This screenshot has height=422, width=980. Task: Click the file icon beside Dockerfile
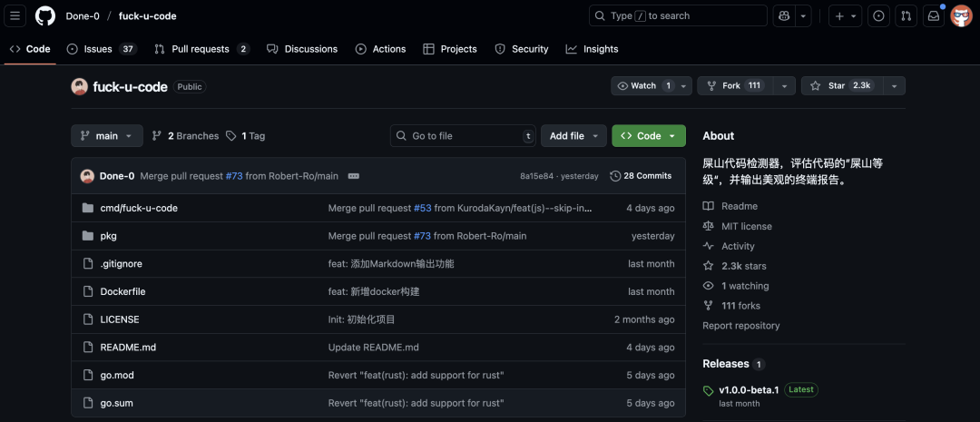(88, 291)
